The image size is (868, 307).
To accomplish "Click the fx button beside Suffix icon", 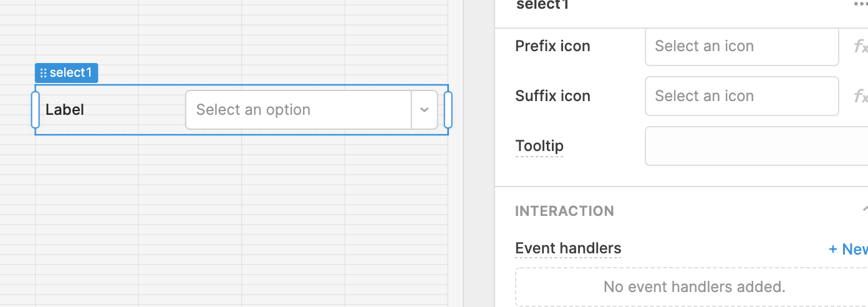I will [x=861, y=96].
